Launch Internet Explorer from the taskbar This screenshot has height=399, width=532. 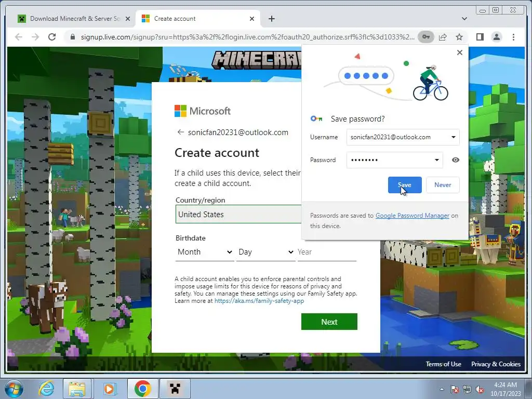tap(46, 389)
